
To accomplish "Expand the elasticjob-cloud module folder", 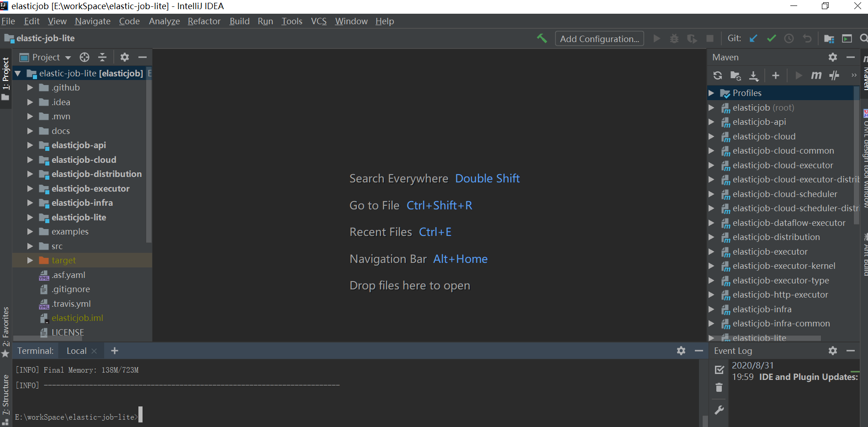I will (30, 160).
